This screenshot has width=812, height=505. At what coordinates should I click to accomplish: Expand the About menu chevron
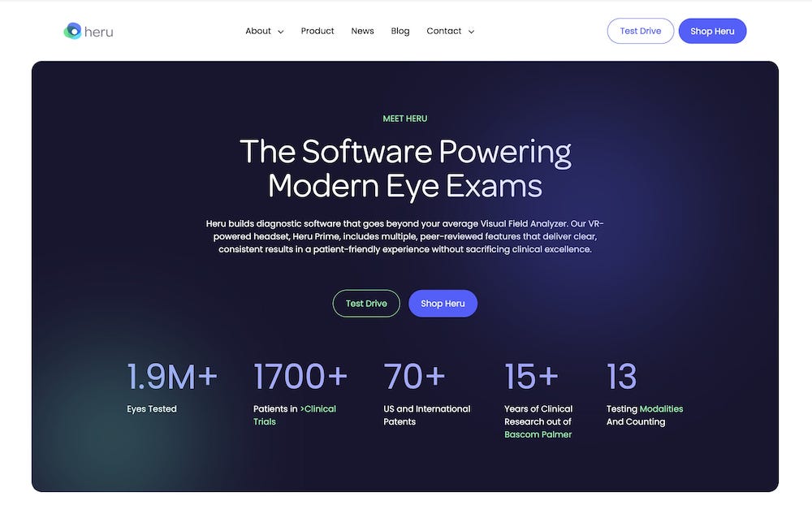point(281,32)
